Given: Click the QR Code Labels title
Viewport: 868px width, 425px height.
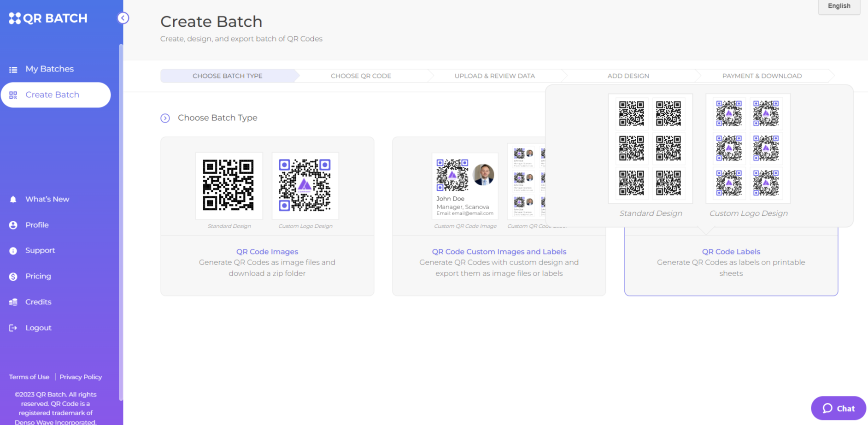Looking at the screenshot, I should point(731,252).
